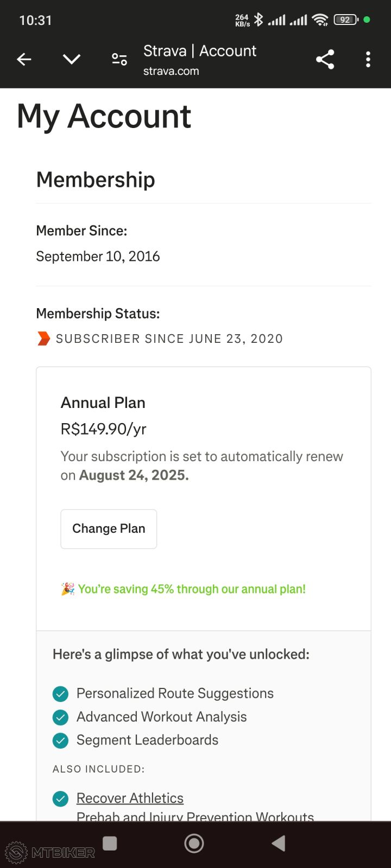
Task: Tap the orange Strava subscriber chevron badge
Action: pos(43,339)
